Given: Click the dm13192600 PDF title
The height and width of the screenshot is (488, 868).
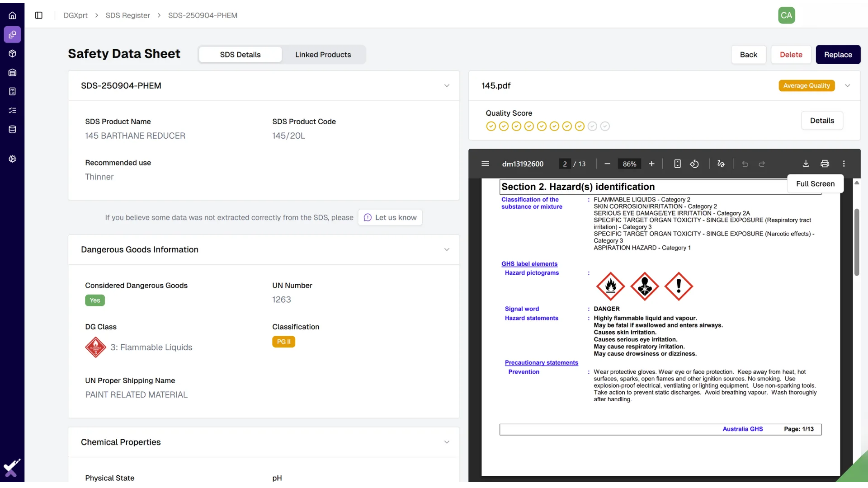Looking at the screenshot, I should 523,164.
